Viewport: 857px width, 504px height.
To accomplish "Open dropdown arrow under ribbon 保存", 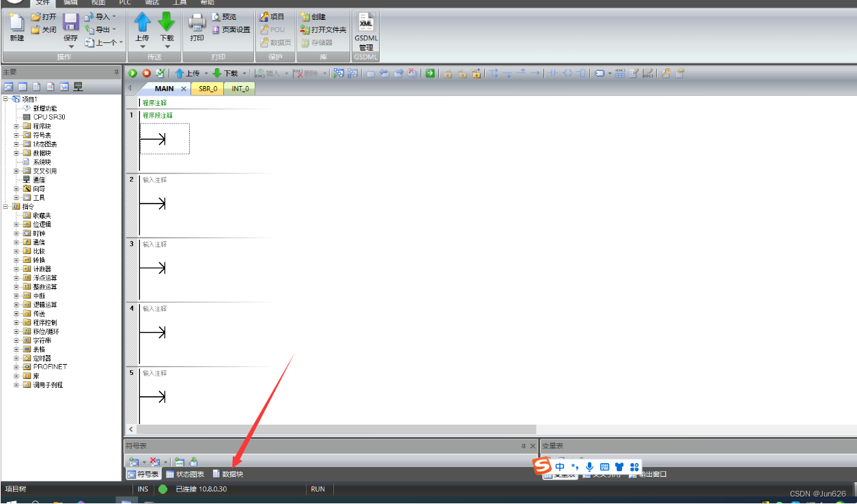I will tap(70, 47).
